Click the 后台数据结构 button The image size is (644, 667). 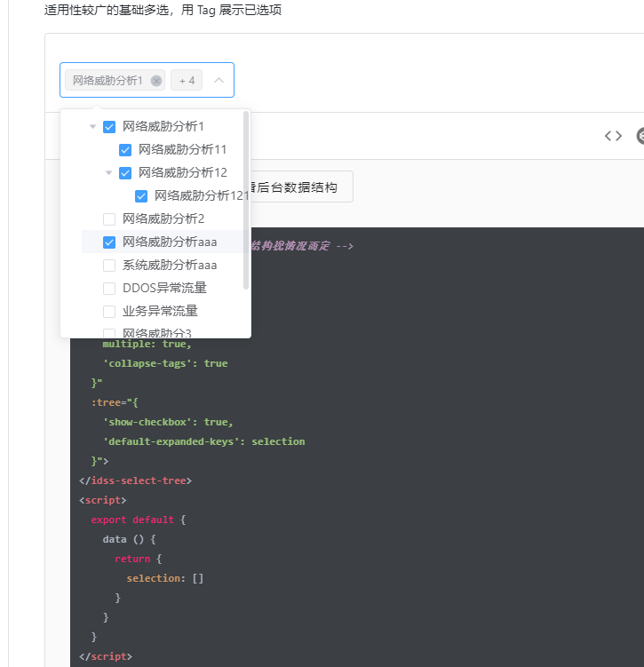point(302,187)
